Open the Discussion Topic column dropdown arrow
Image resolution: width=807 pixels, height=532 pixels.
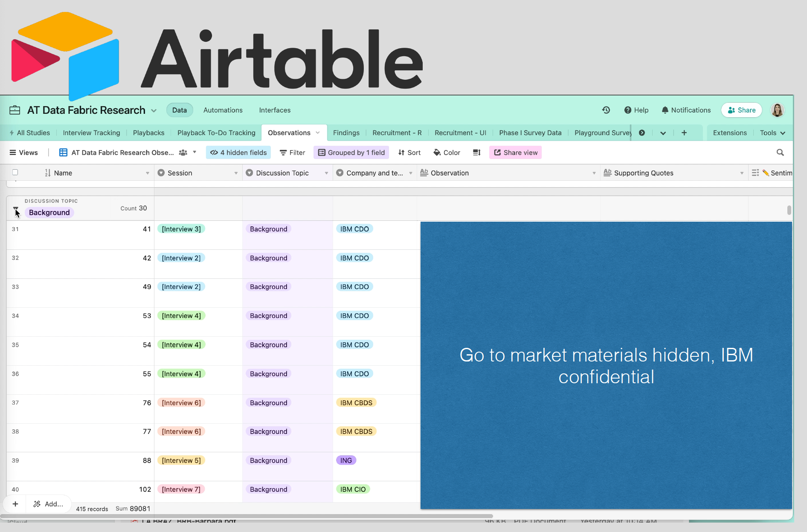pos(326,173)
